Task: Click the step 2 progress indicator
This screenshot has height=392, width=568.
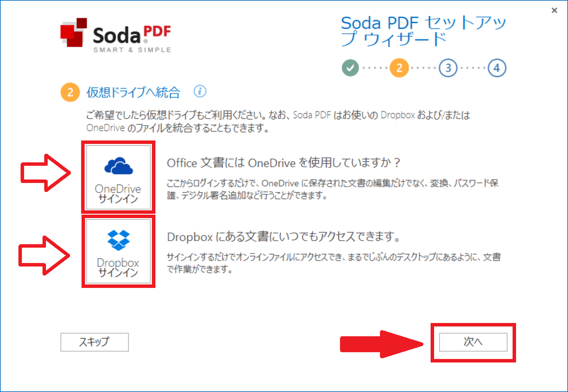Action: tap(399, 68)
